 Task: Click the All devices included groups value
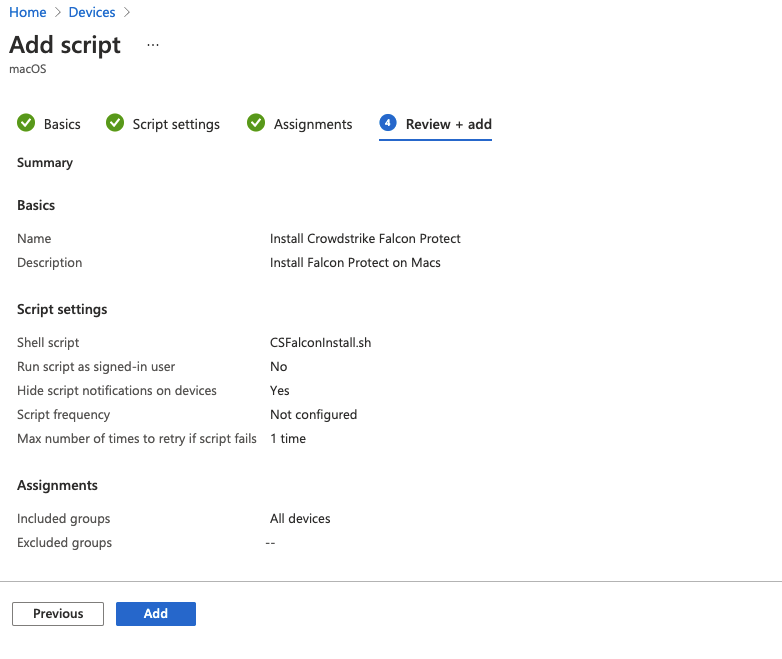(x=300, y=518)
